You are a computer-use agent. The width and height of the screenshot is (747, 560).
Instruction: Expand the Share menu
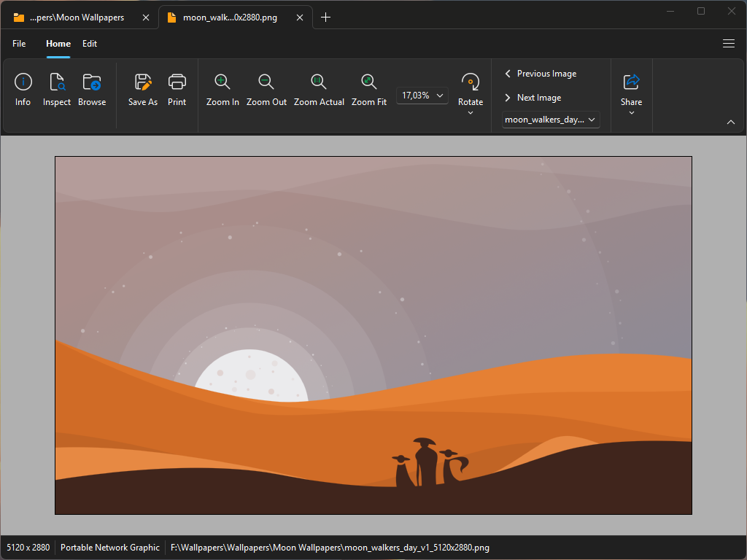(x=631, y=112)
